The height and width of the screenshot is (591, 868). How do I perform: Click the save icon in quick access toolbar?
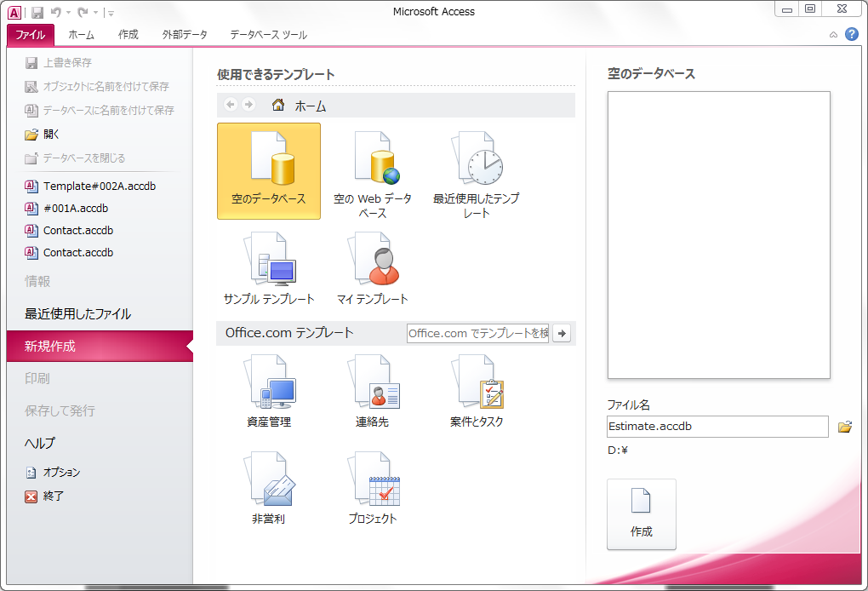pyautogui.click(x=37, y=12)
